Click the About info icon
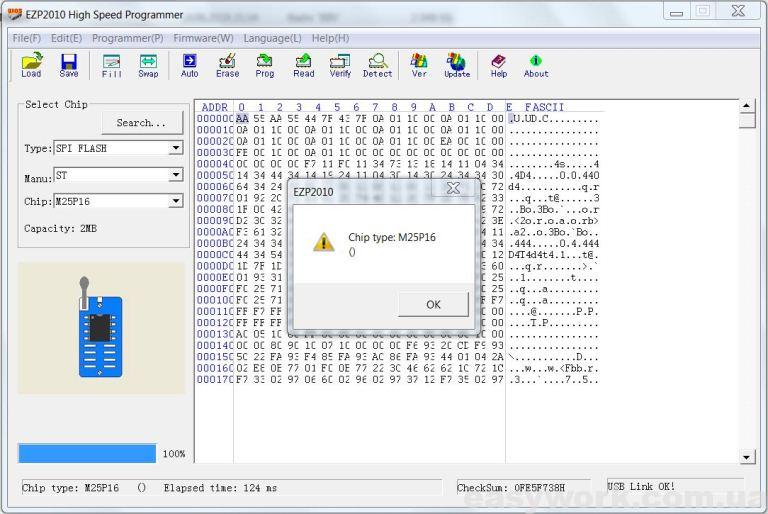 (x=536, y=65)
